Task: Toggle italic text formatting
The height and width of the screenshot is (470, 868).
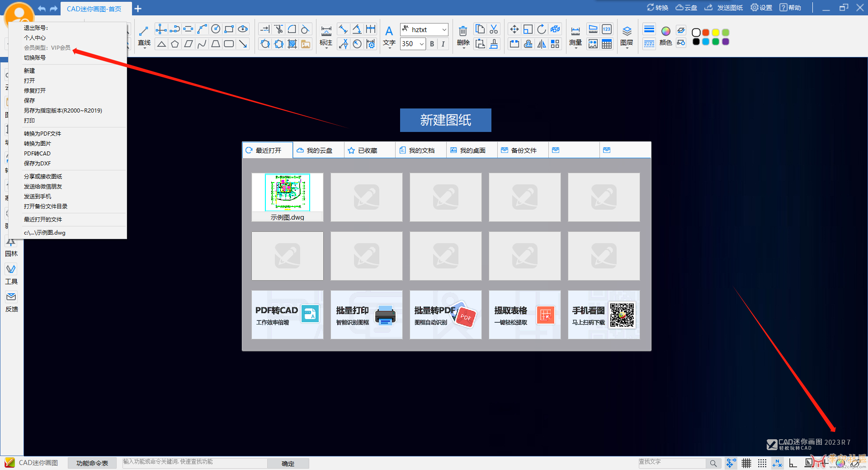Action: coord(443,44)
